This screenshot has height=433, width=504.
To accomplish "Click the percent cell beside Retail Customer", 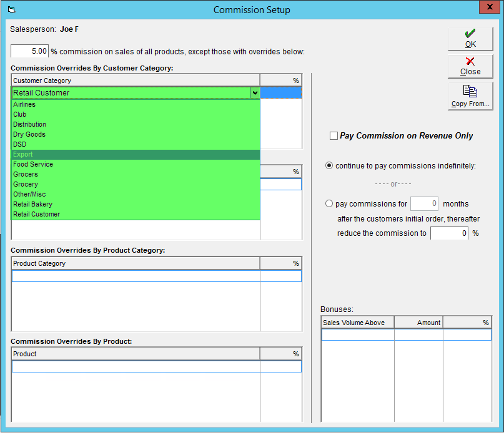I will [280, 93].
